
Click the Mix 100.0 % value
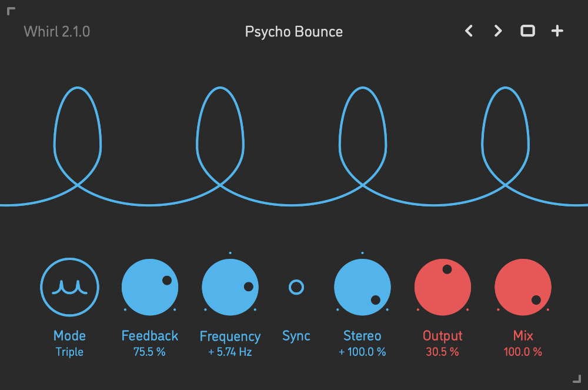pos(523,352)
